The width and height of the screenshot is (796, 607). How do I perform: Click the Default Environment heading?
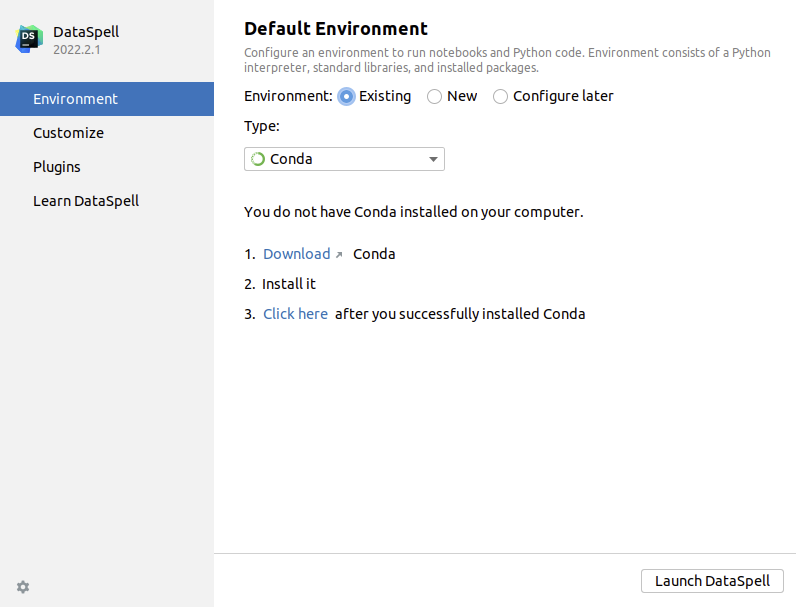tap(336, 29)
